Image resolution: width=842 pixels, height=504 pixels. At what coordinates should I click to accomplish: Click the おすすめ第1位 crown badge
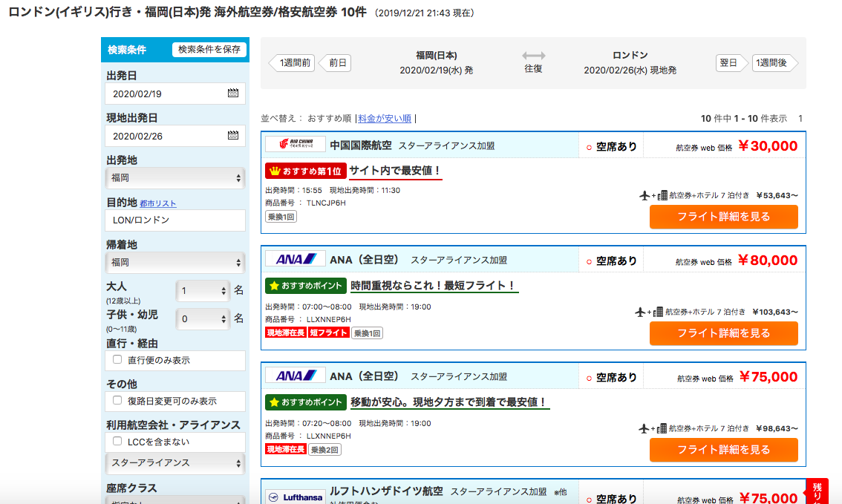pyautogui.click(x=306, y=171)
